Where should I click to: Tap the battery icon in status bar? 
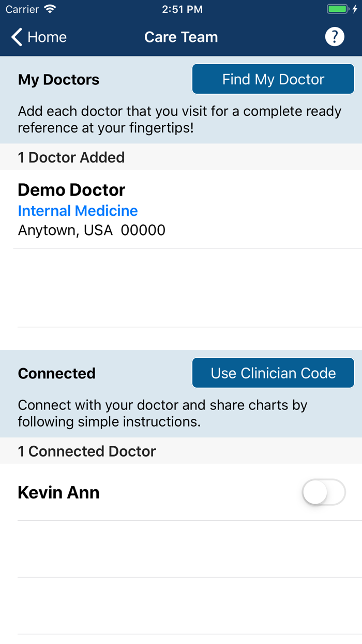338,9
